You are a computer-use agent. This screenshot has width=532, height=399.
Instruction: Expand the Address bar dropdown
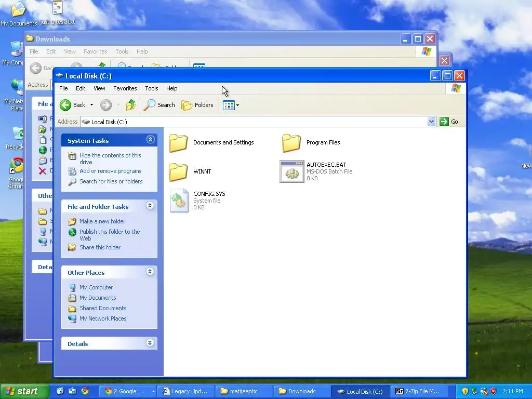point(431,122)
